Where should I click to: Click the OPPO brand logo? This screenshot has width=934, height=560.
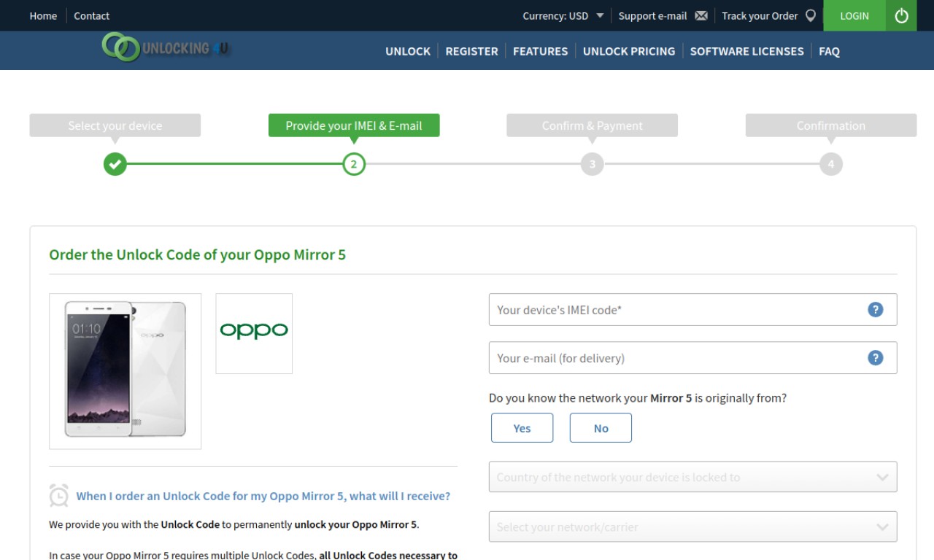click(x=254, y=333)
